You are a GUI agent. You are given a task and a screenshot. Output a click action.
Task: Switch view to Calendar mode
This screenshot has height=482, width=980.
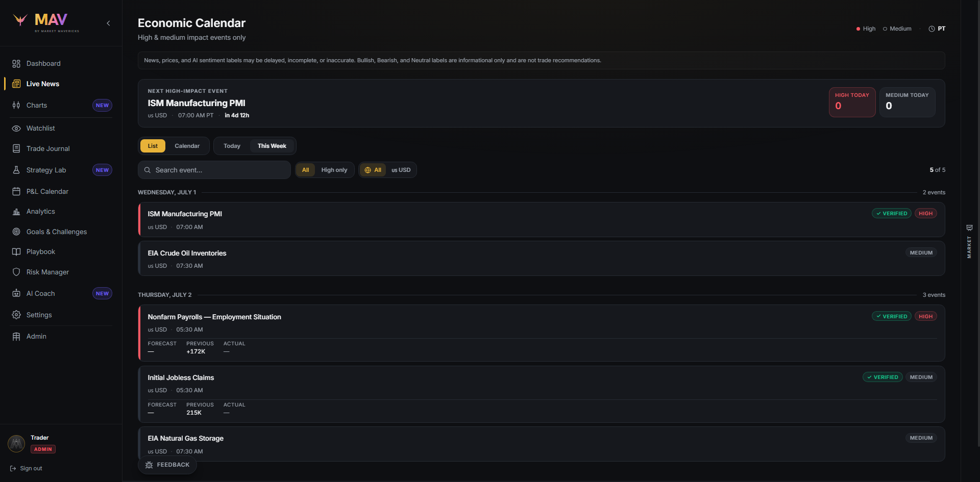(x=187, y=146)
